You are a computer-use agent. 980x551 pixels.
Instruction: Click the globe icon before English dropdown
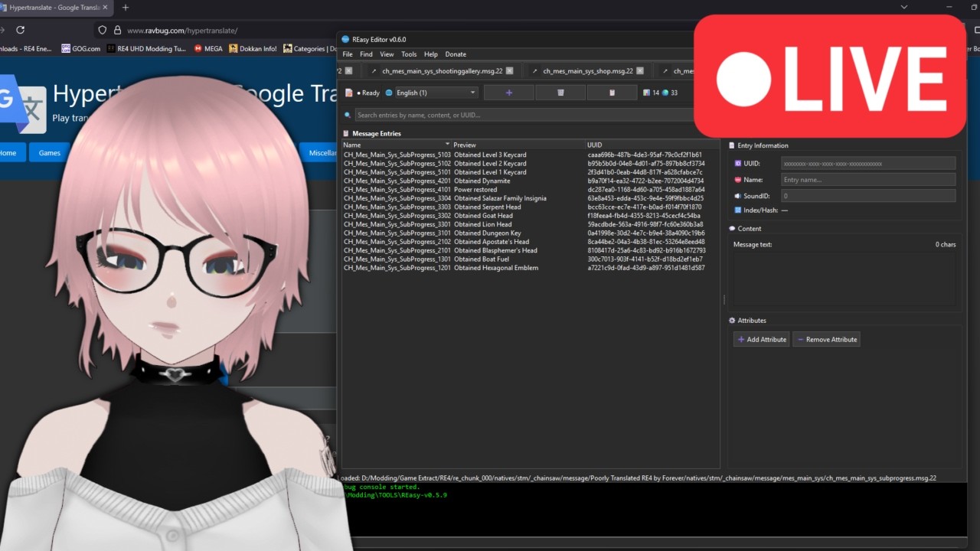pos(389,93)
